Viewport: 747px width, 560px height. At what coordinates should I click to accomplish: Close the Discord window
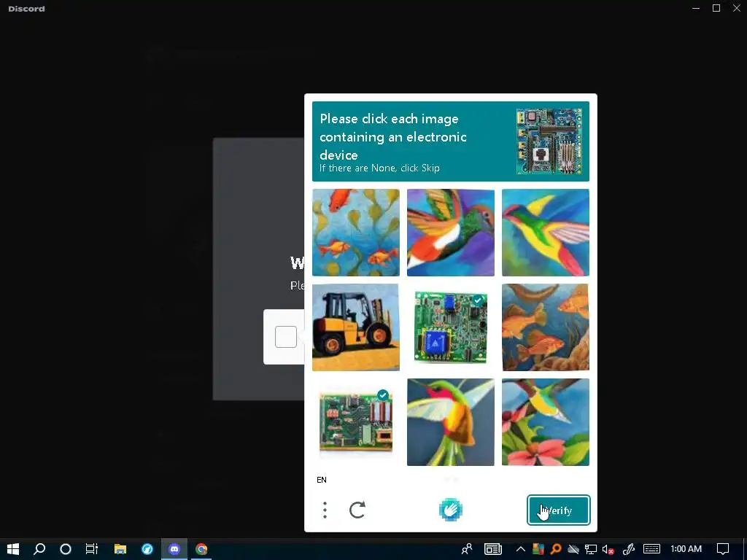coord(737,8)
